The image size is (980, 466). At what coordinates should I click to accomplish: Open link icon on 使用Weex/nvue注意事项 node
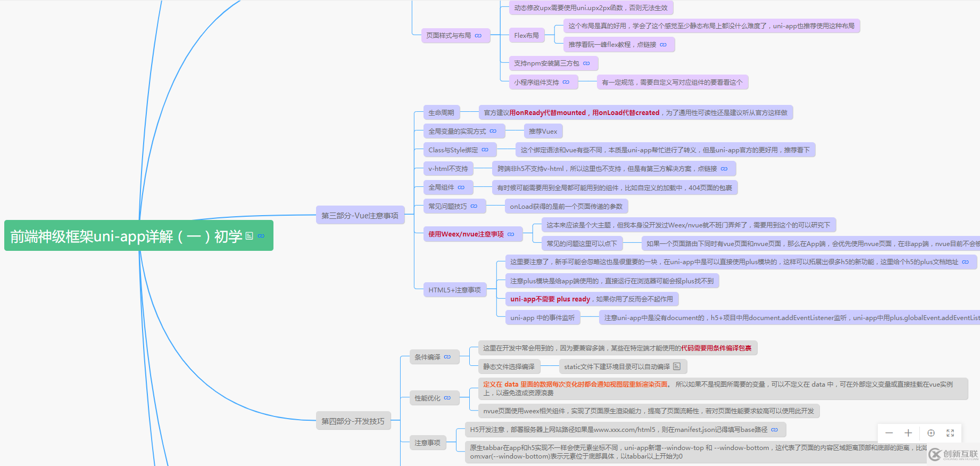(511, 234)
